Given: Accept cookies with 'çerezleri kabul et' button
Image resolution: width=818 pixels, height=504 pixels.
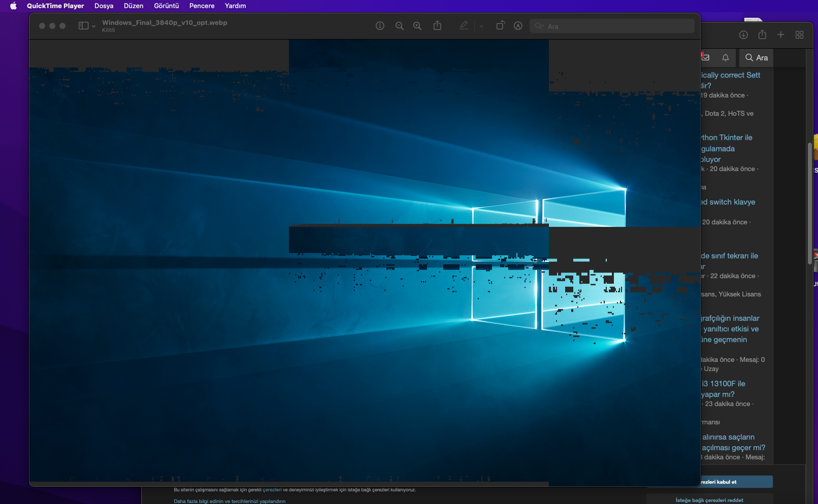Looking at the screenshot, I should pos(737,482).
